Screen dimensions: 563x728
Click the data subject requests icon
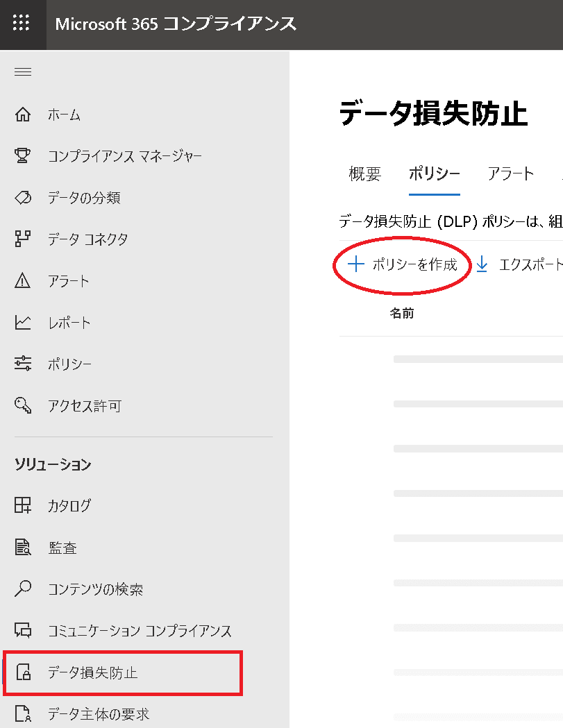[x=23, y=713]
